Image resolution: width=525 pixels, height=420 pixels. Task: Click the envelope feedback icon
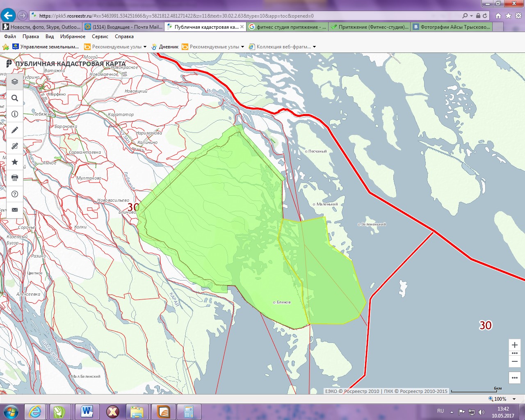[15, 210]
